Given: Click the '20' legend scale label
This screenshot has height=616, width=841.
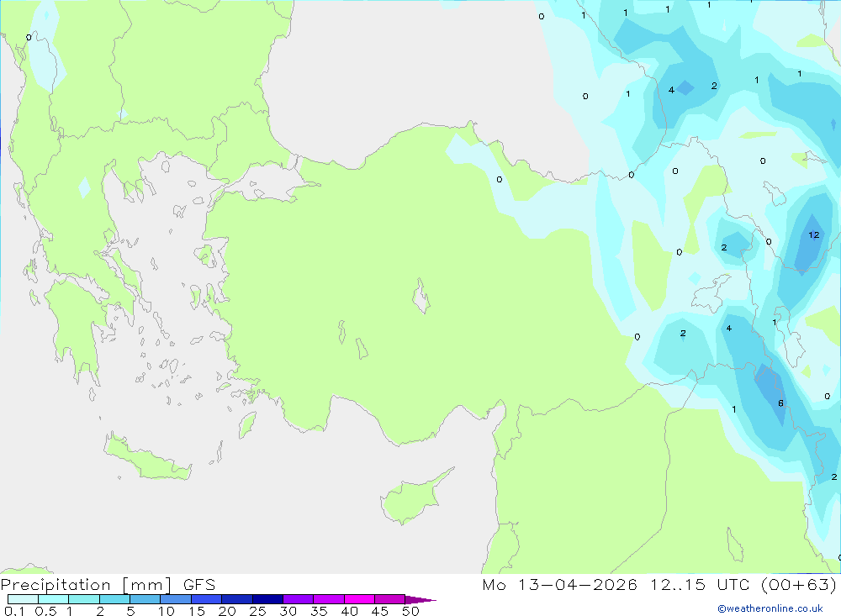Looking at the screenshot, I should [x=227, y=611].
